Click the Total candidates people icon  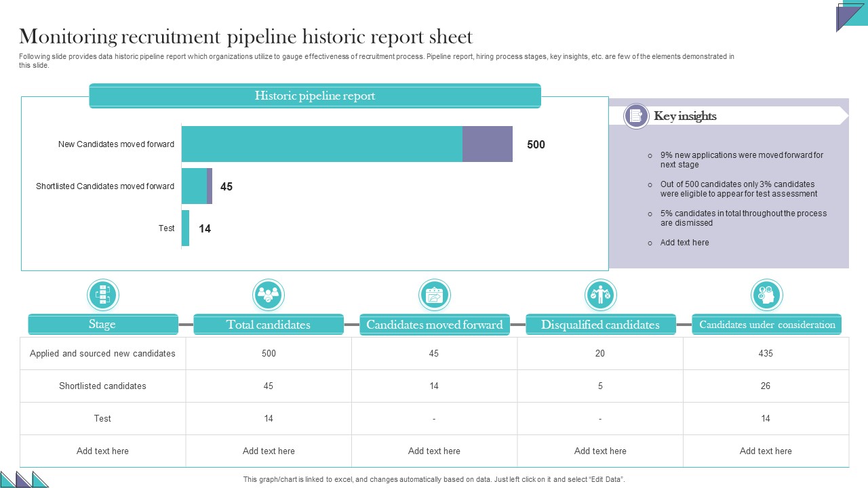pyautogui.click(x=269, y=296)
